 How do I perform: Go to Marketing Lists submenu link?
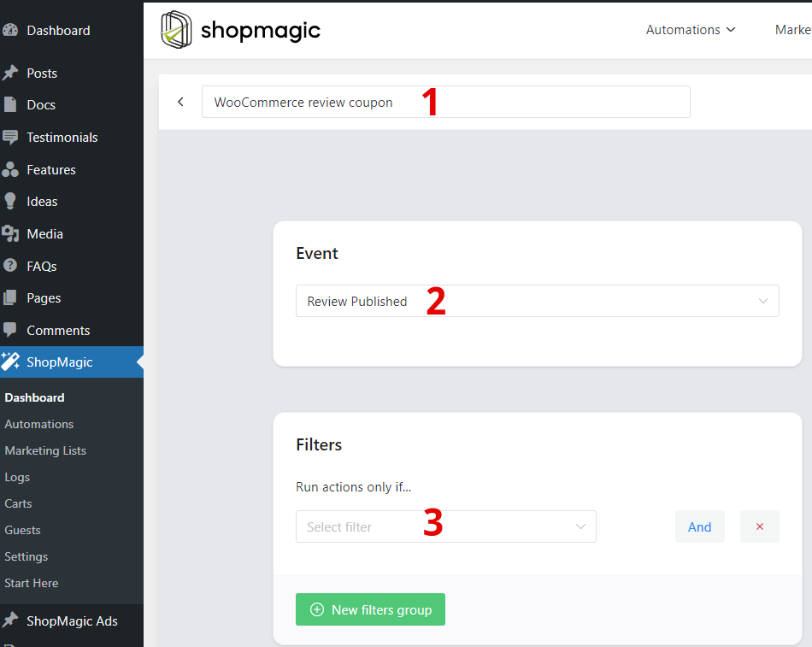[x=45, y=450]
